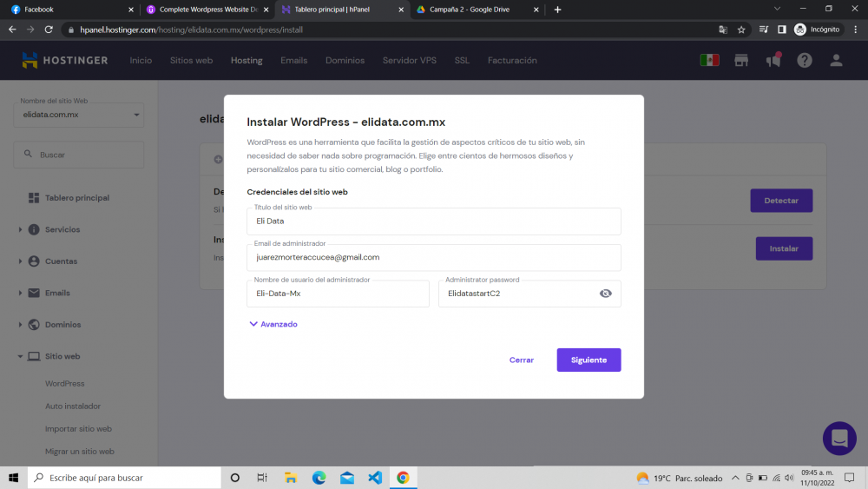Expand the Dominios sidebar section
The image size is (868, 489).
coord(21,325)
